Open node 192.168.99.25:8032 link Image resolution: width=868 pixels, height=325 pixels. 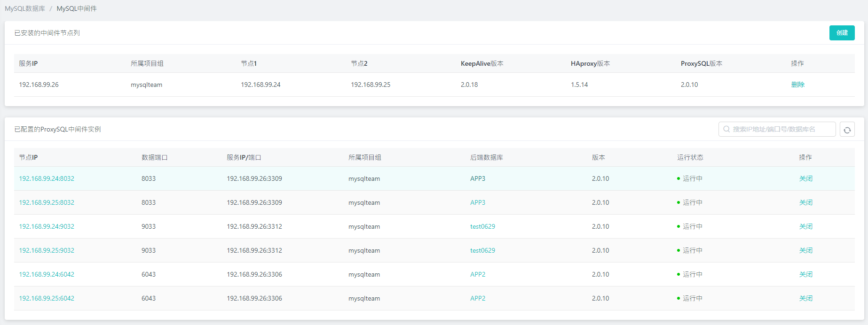pos(47,202)
